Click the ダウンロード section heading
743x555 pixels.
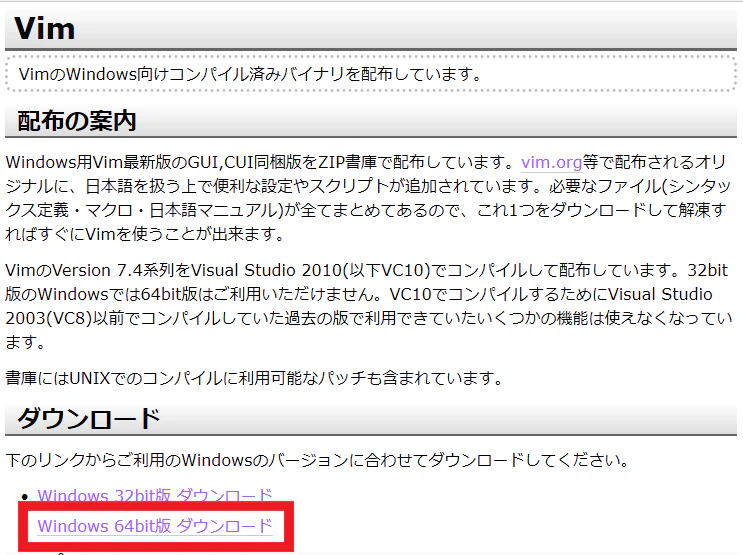(89, 419)
